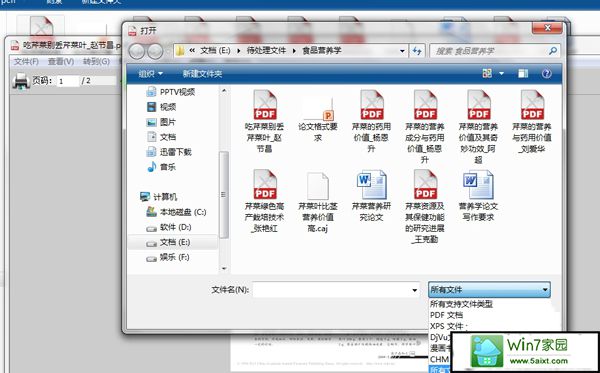Open the 转到(G) menu in the reader window
Screen dimensions: 600x373
click(x=96, y=62)
